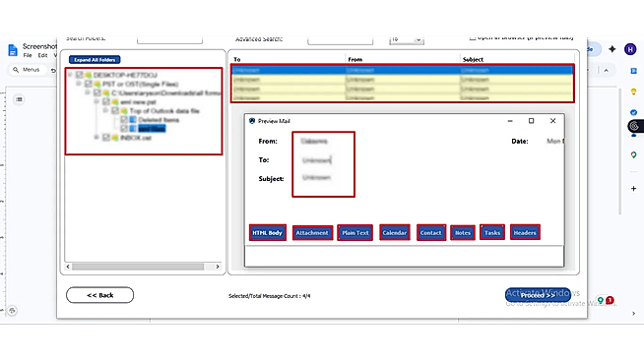Click the Expand All Folders button

point(95,59)
